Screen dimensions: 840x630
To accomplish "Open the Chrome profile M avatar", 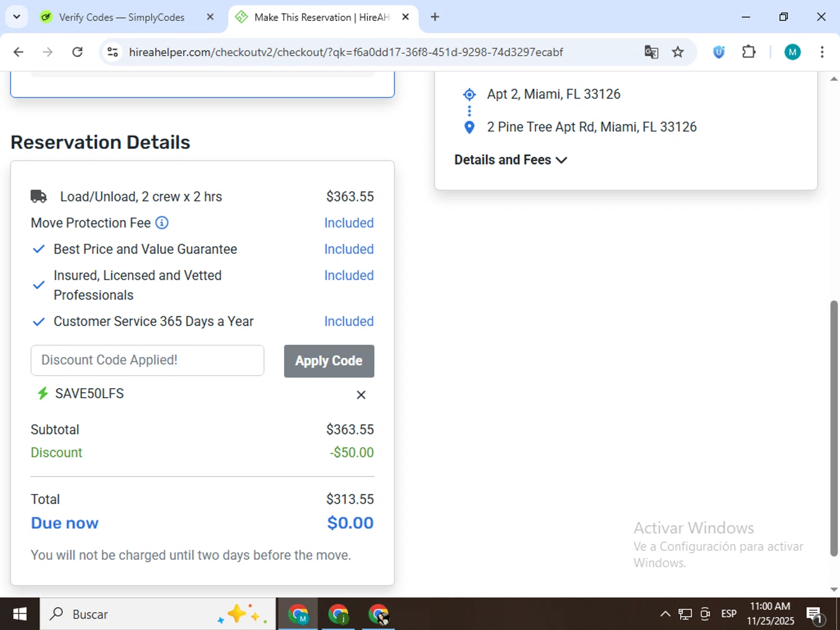I will click(792, 52).
